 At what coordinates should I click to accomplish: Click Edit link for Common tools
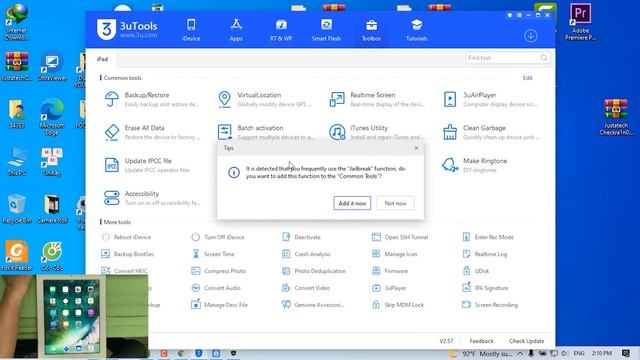point(527,78)
